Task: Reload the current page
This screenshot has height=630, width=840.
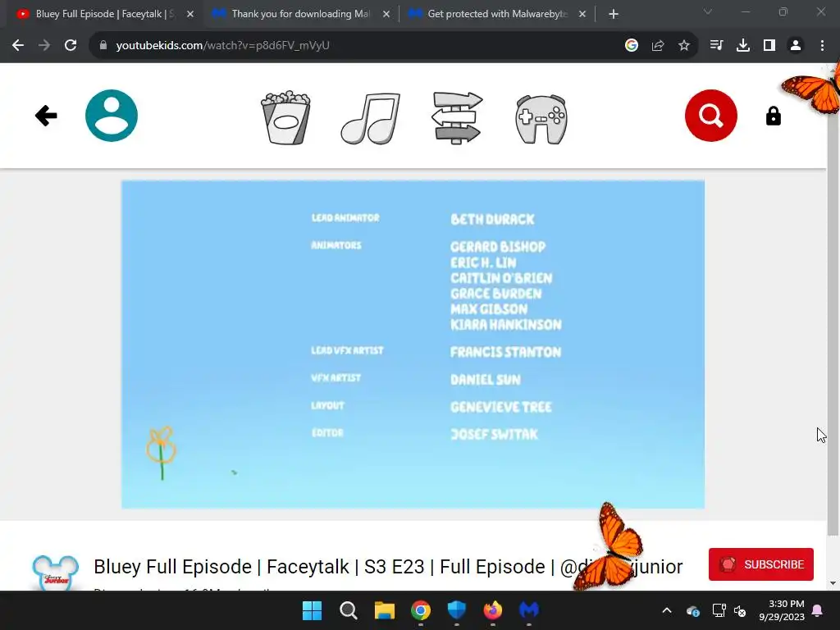Action: [71, 46]
